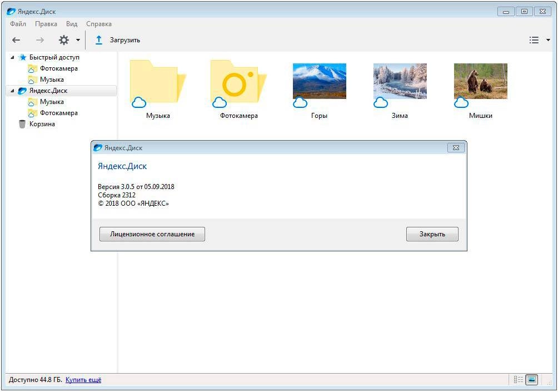
Task: Select the Зима winter thumbnail
Action: [x=400, y=81]
